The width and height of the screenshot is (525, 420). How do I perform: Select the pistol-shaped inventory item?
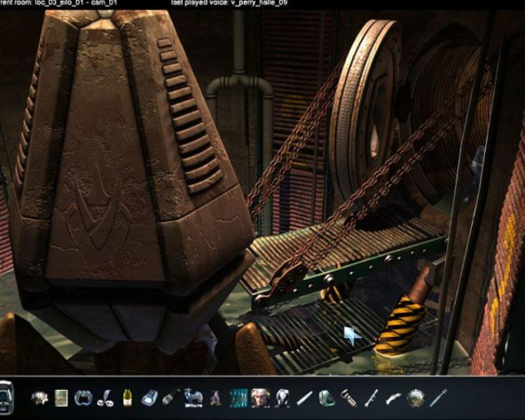click(x=394, y=398)
